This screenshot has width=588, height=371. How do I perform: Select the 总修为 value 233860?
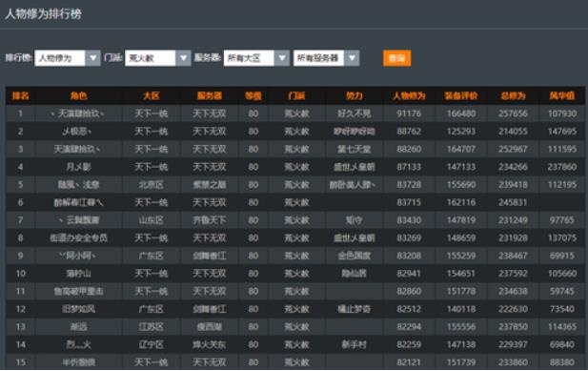(x=513, y=362)
